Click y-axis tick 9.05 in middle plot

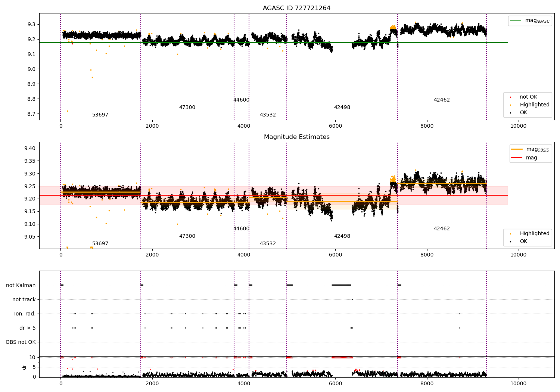click(x=29, y=237)
